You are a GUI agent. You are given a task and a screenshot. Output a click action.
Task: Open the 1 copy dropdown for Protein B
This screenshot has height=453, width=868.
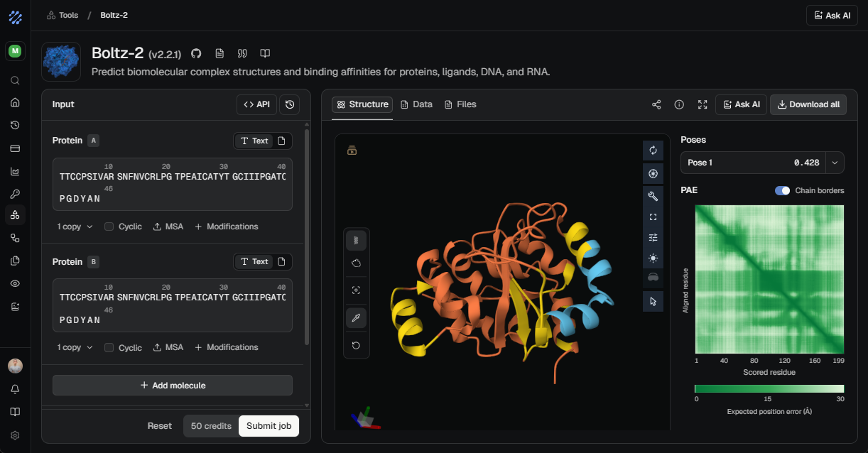(x=75, y=347)
